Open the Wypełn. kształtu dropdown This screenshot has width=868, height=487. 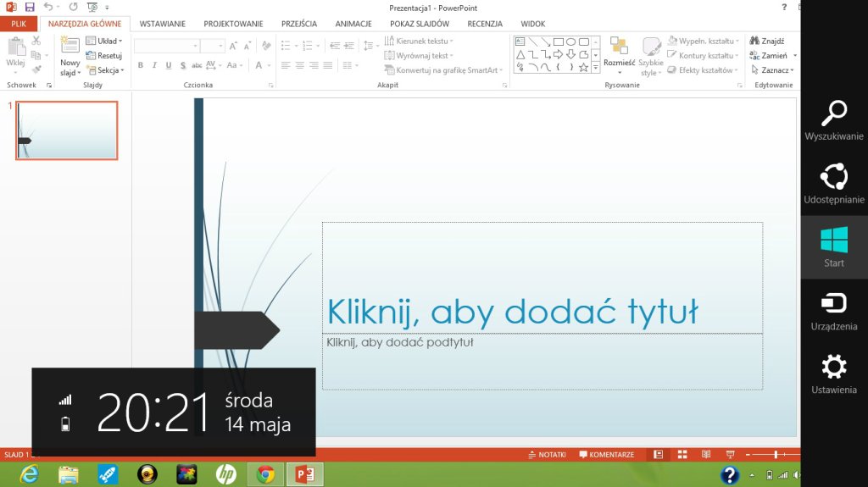coord(704,41)
